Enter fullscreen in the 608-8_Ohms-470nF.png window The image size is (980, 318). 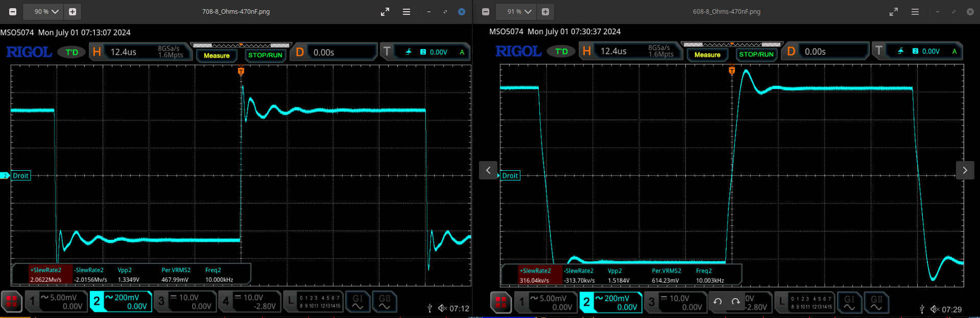point(894,12)
